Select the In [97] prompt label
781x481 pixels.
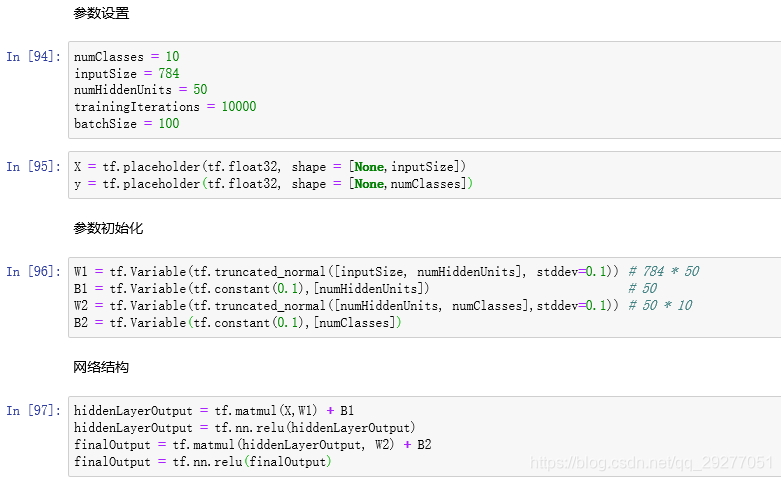point(34,410)
